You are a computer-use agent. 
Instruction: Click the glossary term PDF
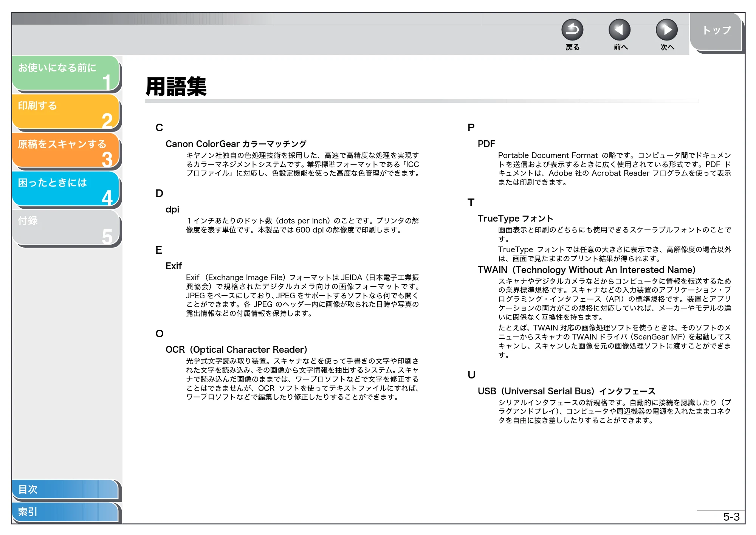pos(486,144)
